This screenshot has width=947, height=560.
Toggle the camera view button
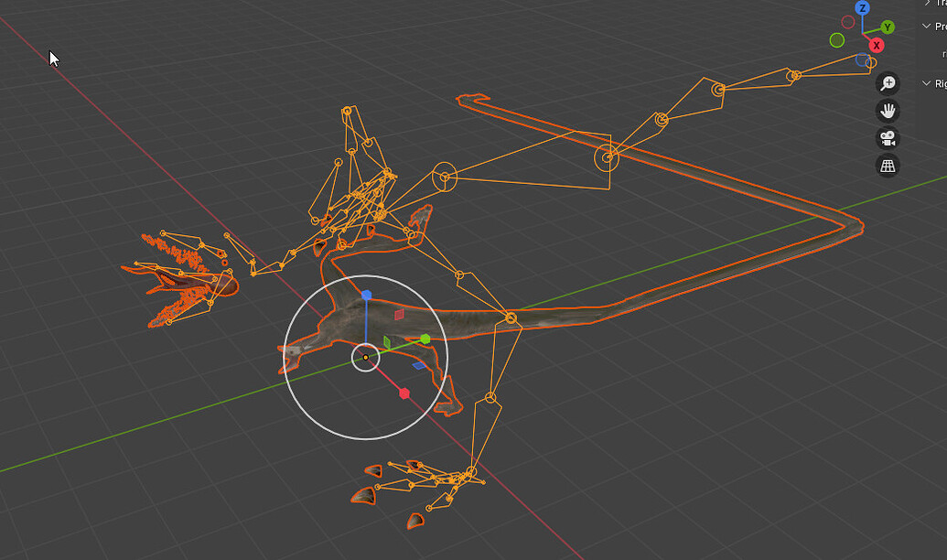pos(888,138)
